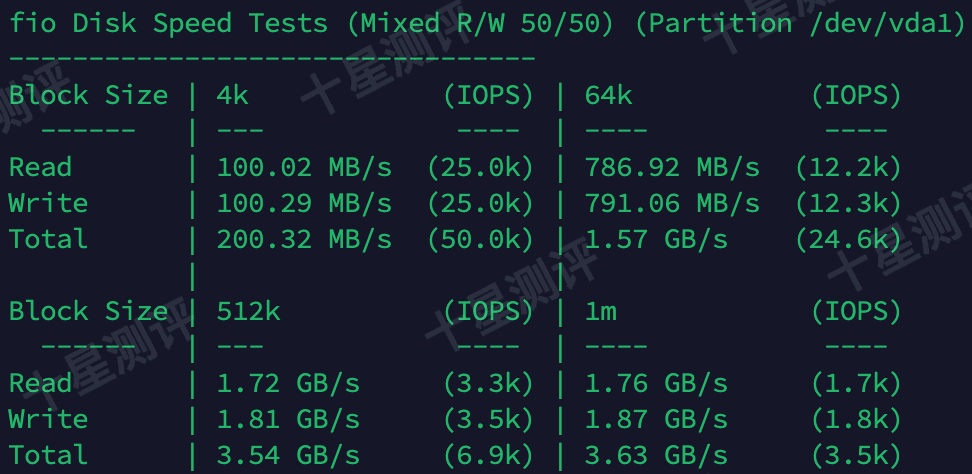The width and height of the screenshot is (972, 474).
Task: Click the 4k Read value 100.02 MB/s
Action: [304, 167]
